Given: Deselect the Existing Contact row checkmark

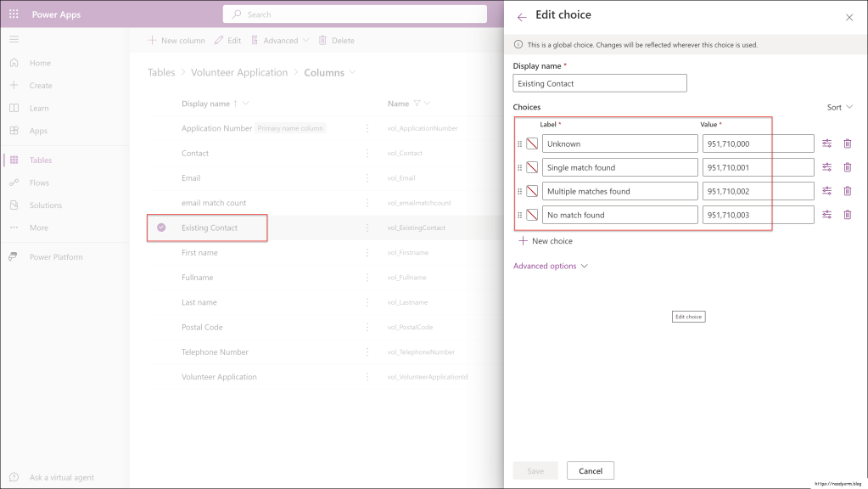Looking at the screenshot, I should [x=161, y=228].
